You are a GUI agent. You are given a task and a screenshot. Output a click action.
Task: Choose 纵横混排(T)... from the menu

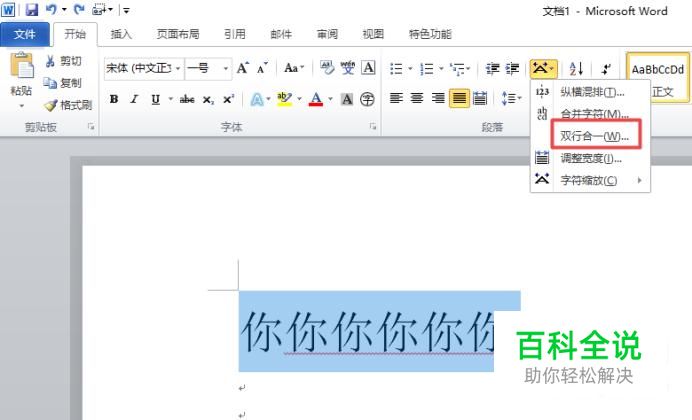coord(590,92)
